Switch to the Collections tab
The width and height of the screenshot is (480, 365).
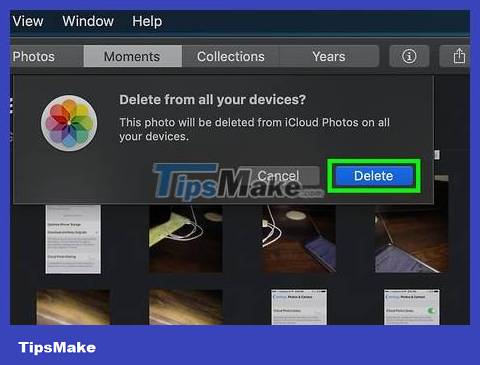coord(231,56)
